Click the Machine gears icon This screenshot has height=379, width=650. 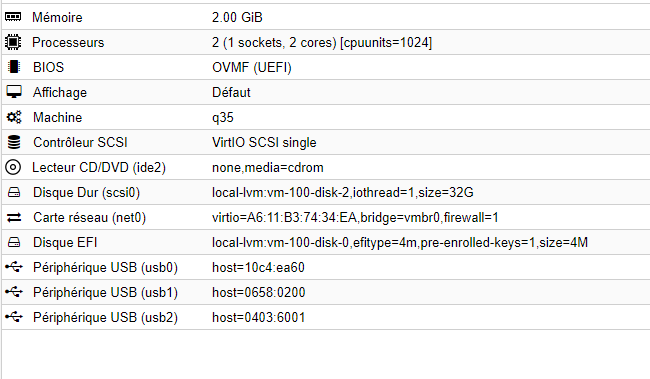click(14, 117)
